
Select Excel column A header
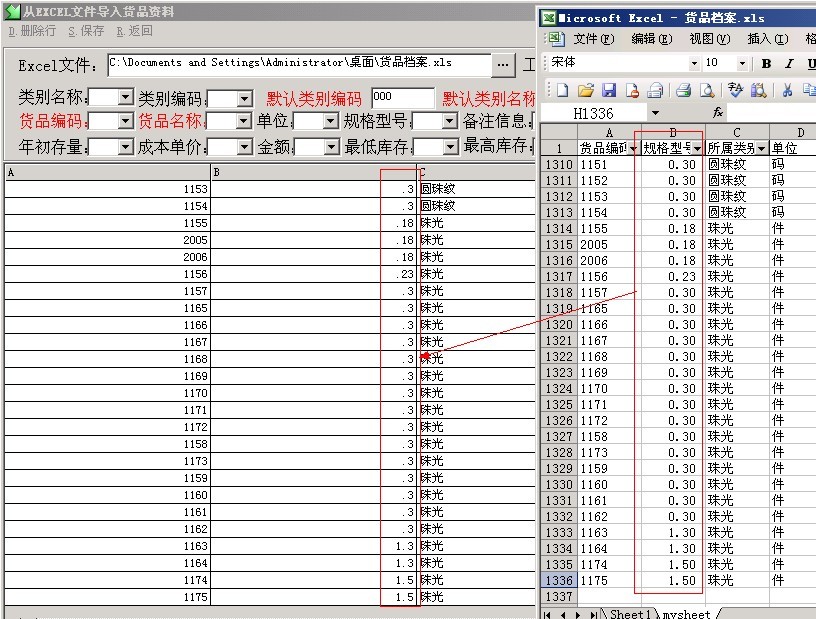[609, 132]
